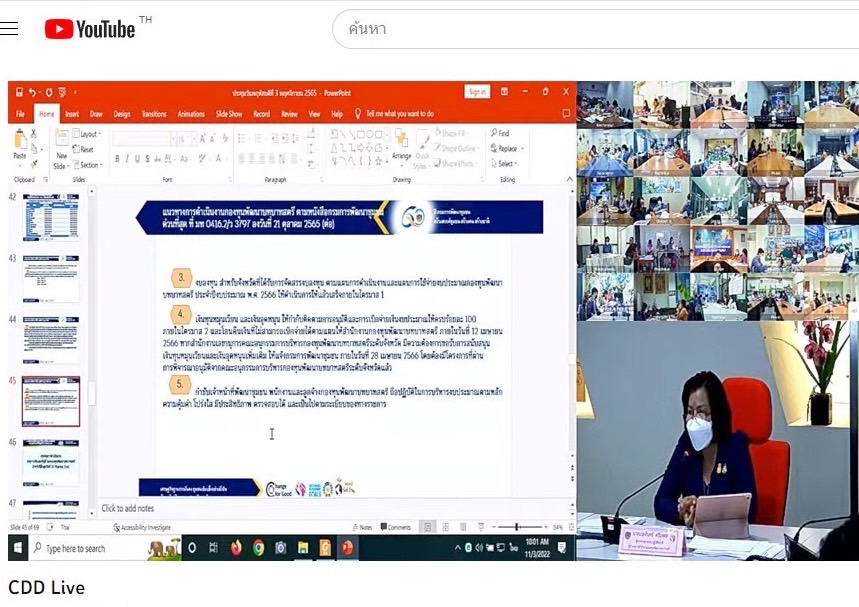The image size is (859, 607).
Task: Open the Arrange dropdown
Action: (402, 146)
